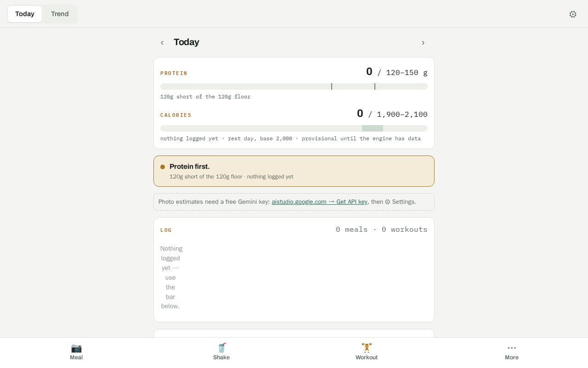Add a Workout from the bottom bar
Screen dimensions: 588x368
(x=367, y=352)
